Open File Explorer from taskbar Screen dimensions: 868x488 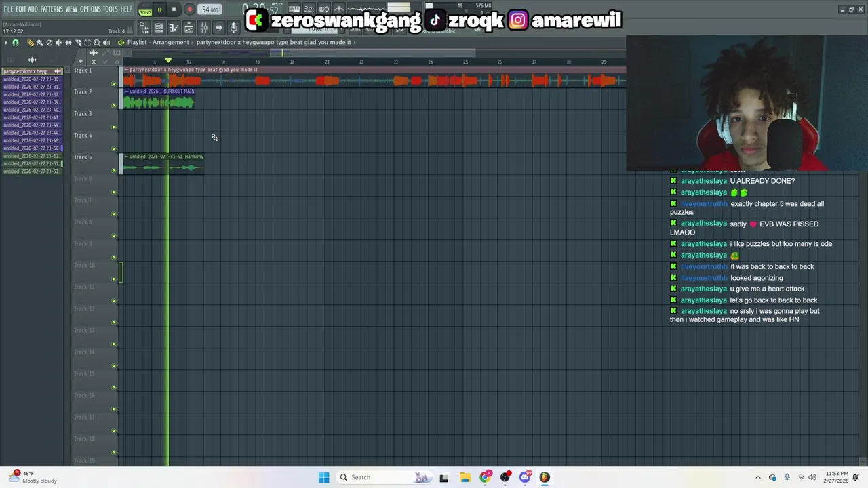tap(465, 477)
